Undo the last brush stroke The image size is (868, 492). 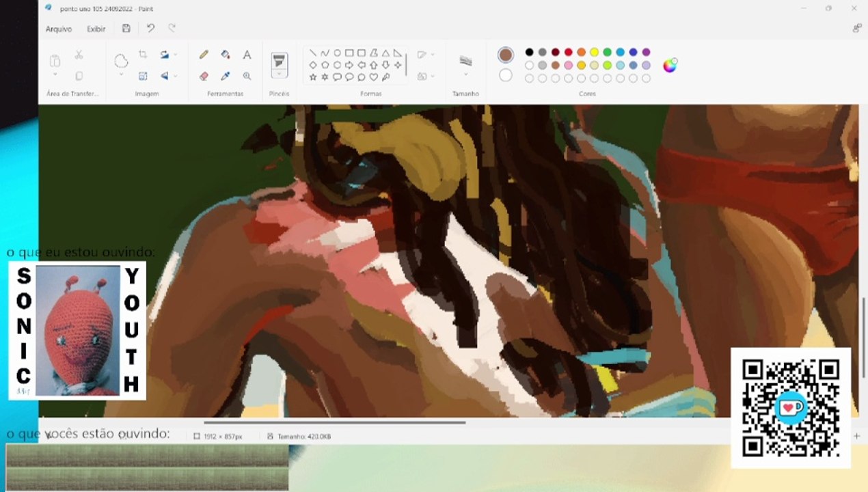click(150, 29)
